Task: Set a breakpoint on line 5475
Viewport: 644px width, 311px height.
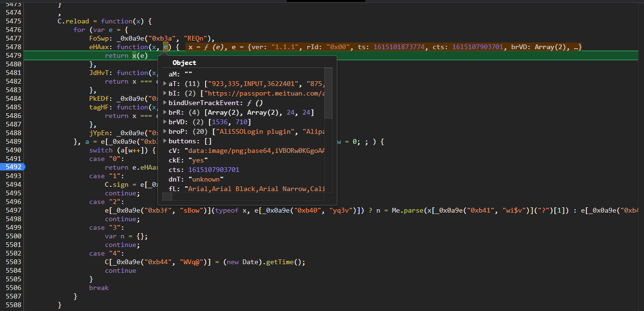Action: [x=13, y=21]
